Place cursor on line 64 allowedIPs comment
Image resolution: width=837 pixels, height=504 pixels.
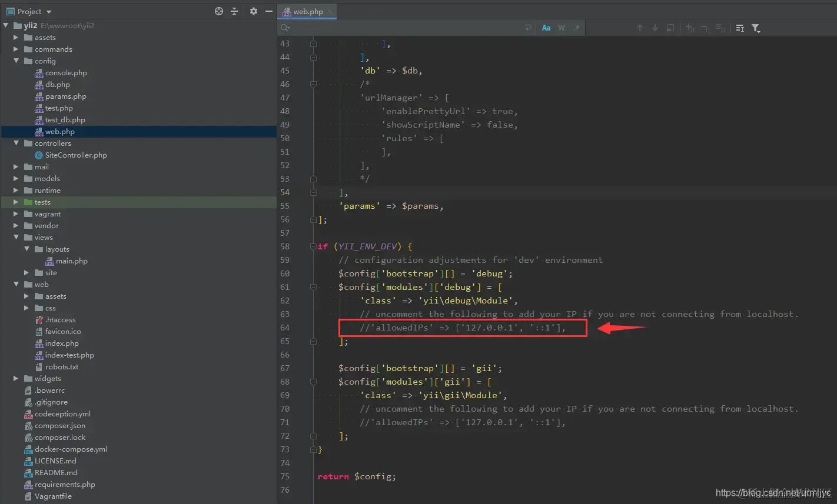[x=463, y=328]
